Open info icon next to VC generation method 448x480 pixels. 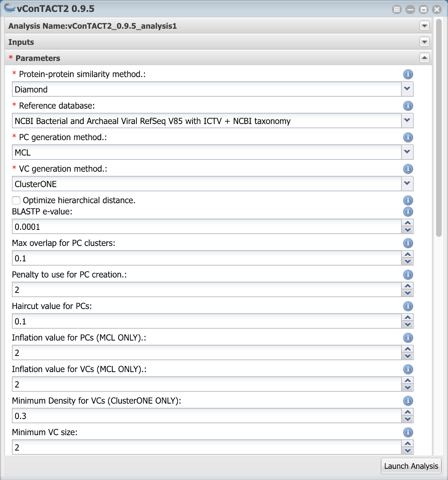tap(408, 169)
